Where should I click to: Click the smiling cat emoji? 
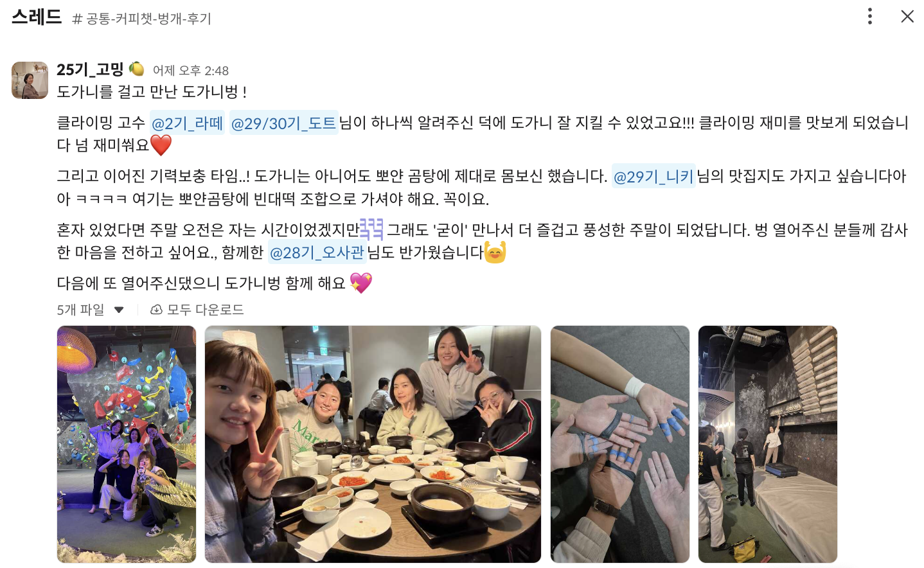tap(495, 252)
